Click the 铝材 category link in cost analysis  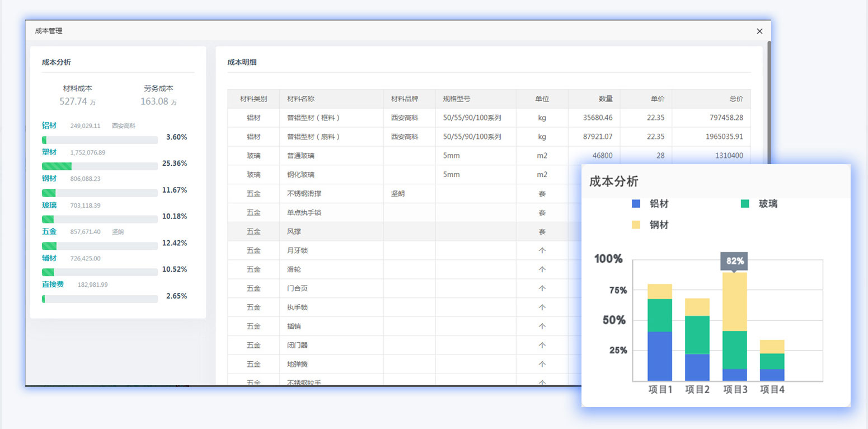click(x=49, y=125)
